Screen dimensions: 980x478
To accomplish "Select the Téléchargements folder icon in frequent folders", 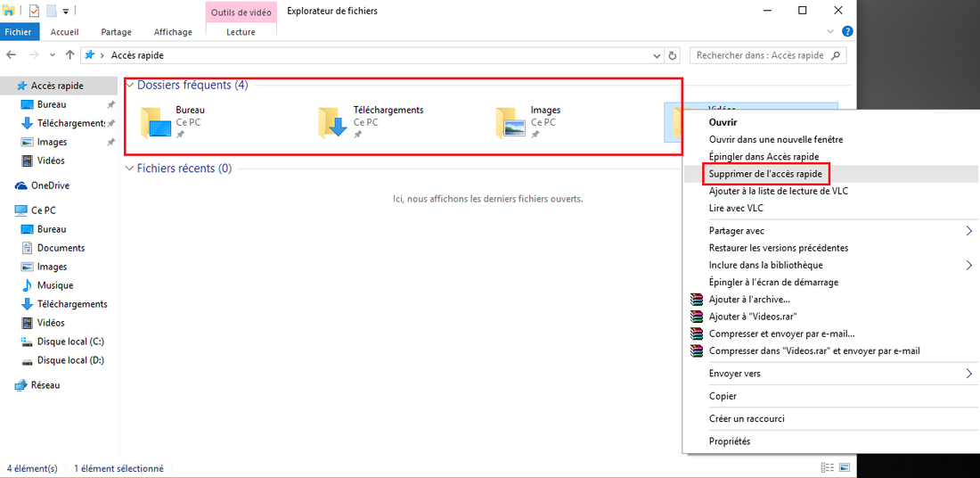I will (x=332, y=122).
